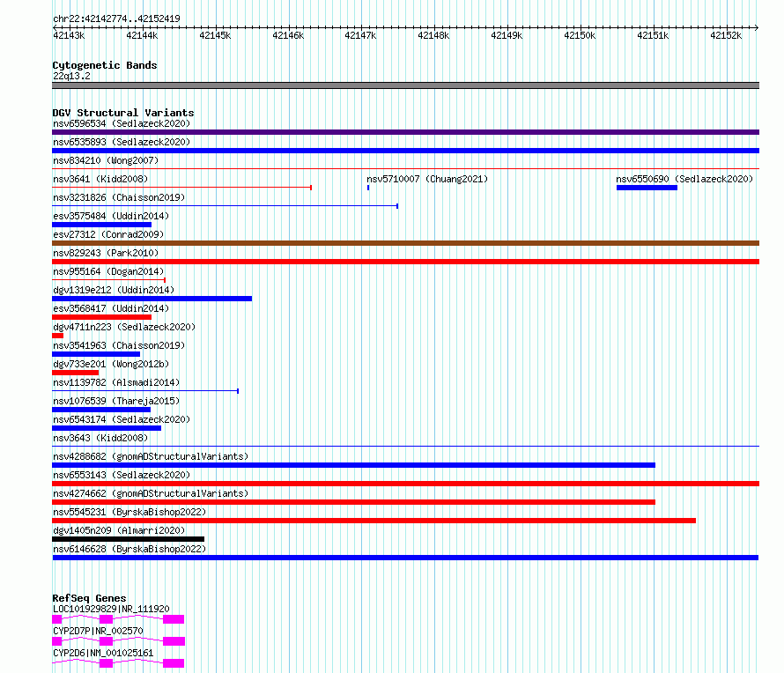Screen dimensions: 784x673
Task: Select the red nsv4274662 variant bar
Action: 353,502
